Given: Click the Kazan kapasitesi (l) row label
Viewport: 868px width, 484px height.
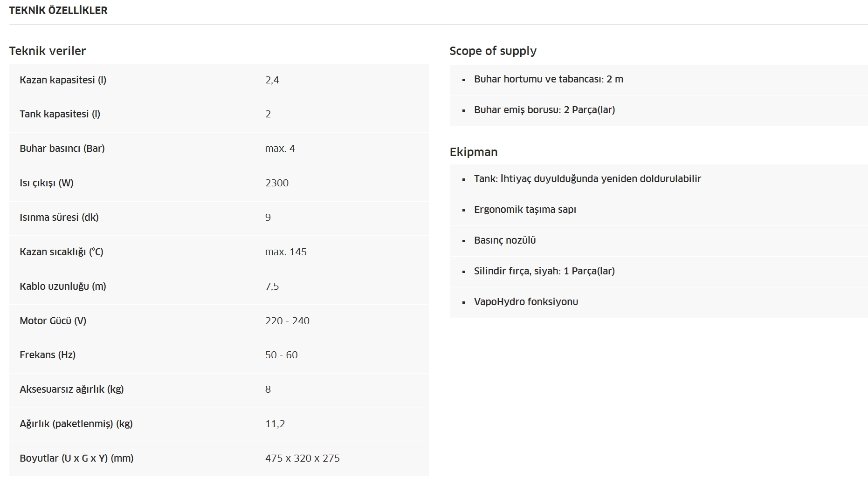Looking at the screenshot, I should pyautogui.click(x=63, y=80).
